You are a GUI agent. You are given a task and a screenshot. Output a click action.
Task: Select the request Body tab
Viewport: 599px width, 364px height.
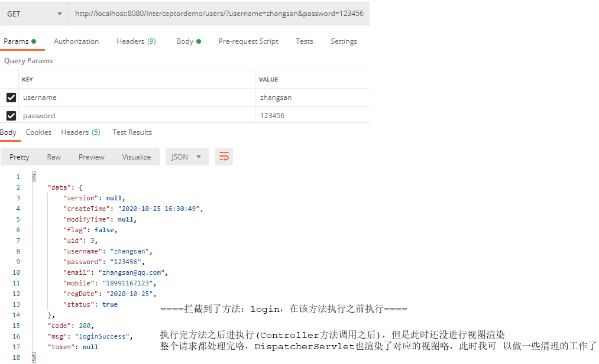(x=188, y=41)
